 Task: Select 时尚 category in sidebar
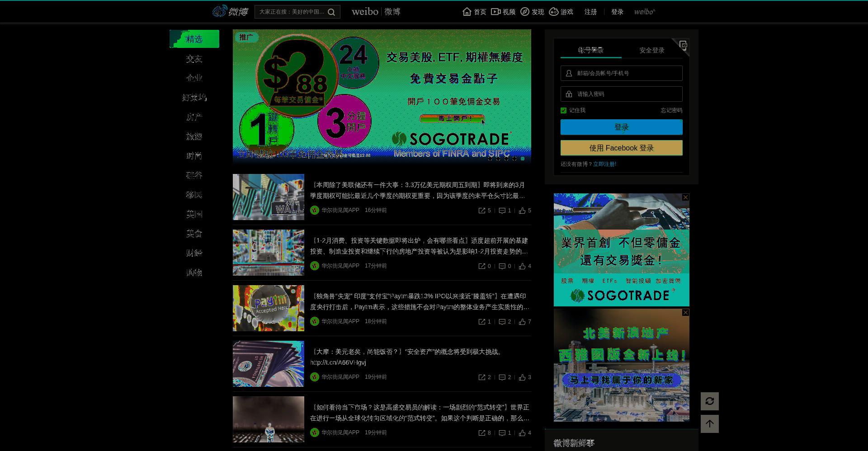click(194, 156)
